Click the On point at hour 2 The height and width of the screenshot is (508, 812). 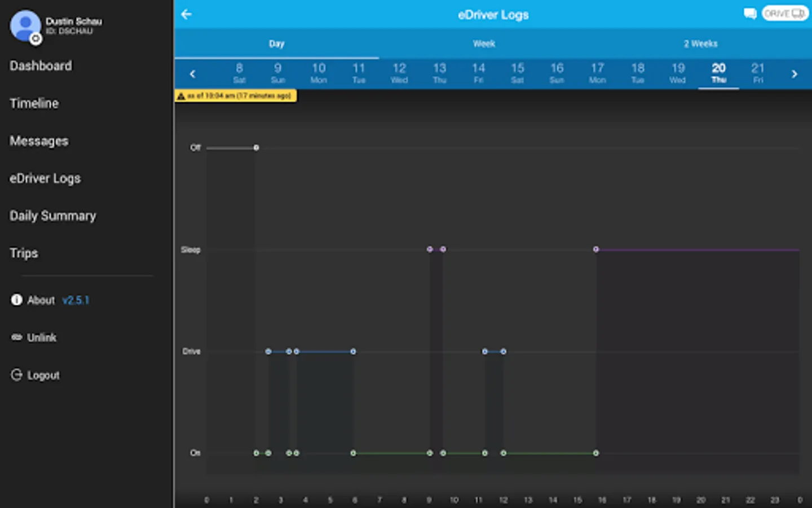click(x=256, y=453)
